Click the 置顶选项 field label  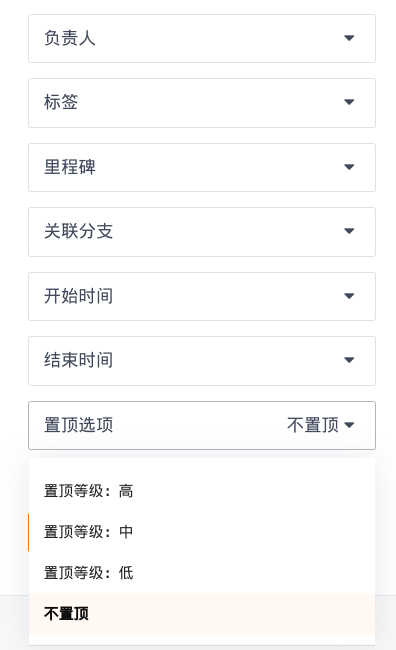coord(78,425)
